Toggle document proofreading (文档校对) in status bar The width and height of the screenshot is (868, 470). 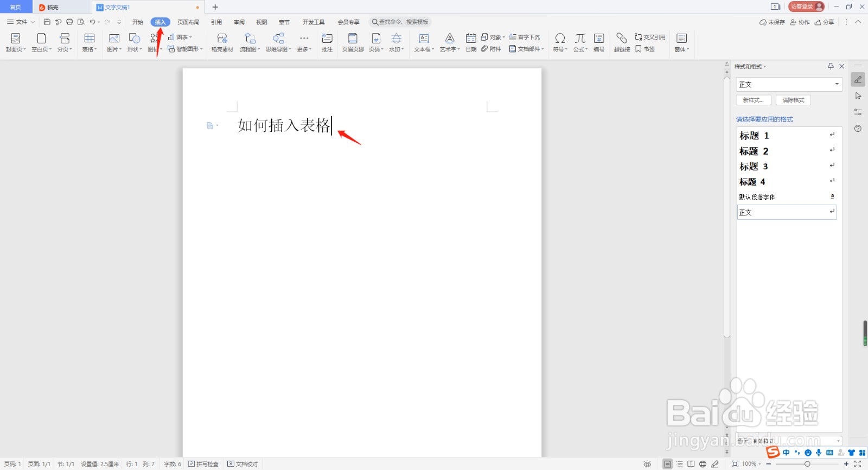click(x=242, y=464)
